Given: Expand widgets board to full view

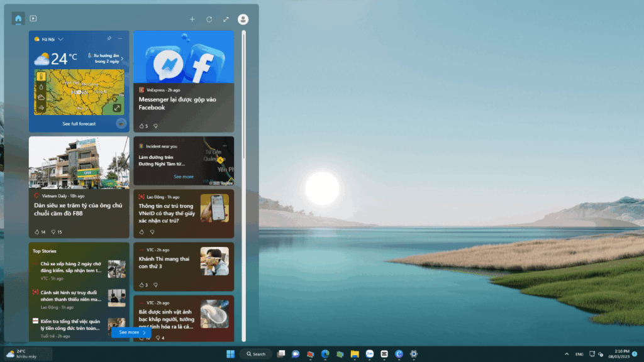Looking at the screenshot, I should [226, 19].
